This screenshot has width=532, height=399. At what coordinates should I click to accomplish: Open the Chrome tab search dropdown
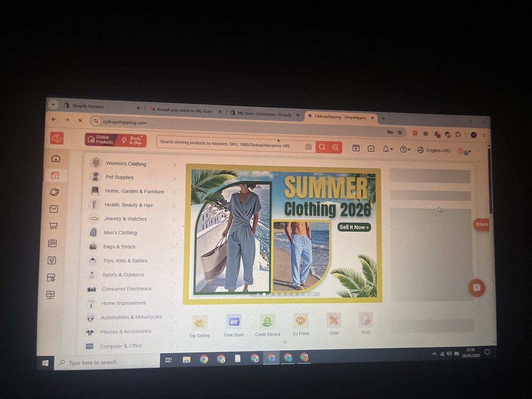(53, 105)
